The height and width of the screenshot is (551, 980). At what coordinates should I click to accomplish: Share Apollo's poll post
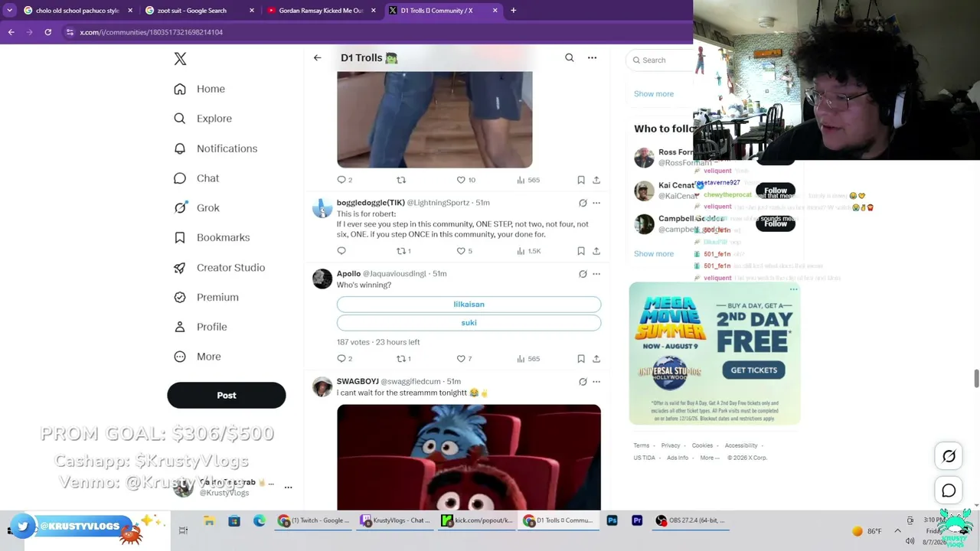click(596, 358)
